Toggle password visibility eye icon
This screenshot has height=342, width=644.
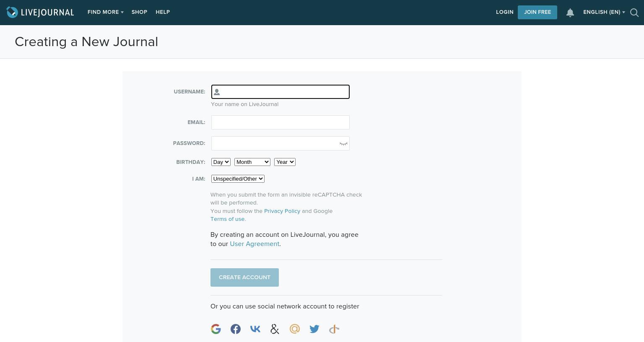pyautogui.click(x=343, y=144)
